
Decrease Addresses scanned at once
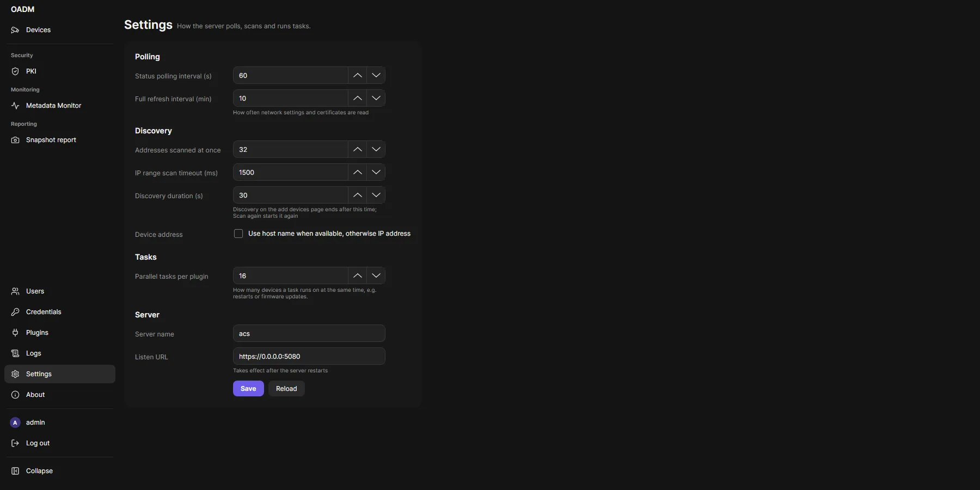point(376,149)
